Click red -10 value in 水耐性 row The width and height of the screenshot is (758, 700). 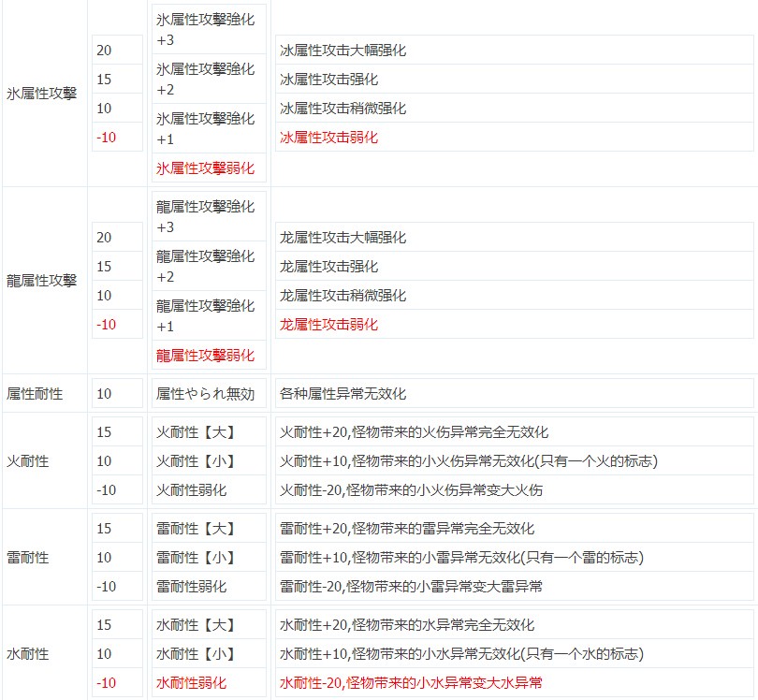[117, 682]
